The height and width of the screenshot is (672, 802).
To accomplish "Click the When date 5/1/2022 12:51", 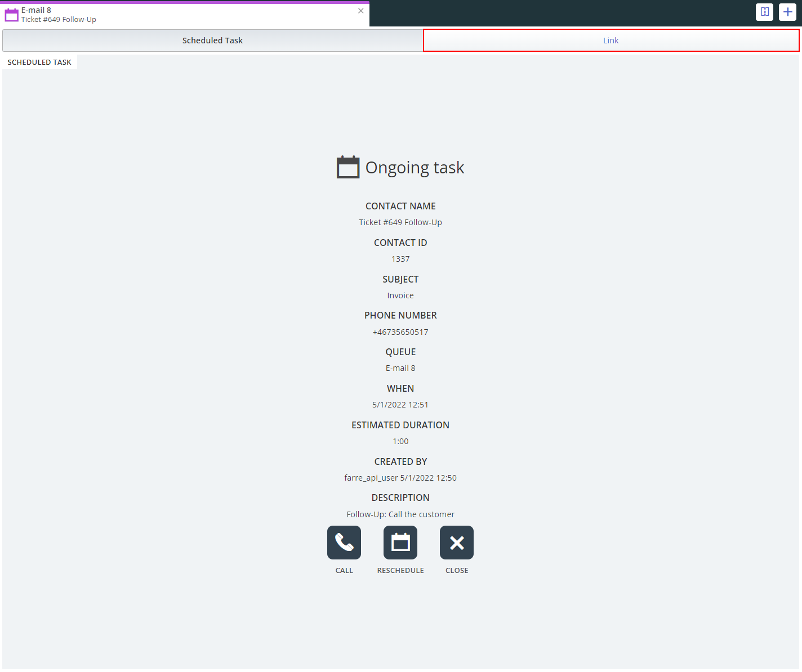I will [400, 405].
